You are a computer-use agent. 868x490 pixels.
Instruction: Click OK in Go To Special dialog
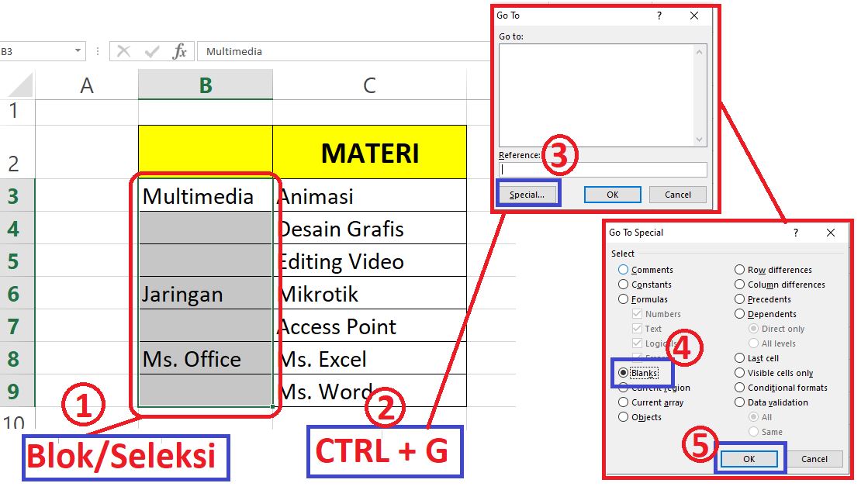[749, 459]
